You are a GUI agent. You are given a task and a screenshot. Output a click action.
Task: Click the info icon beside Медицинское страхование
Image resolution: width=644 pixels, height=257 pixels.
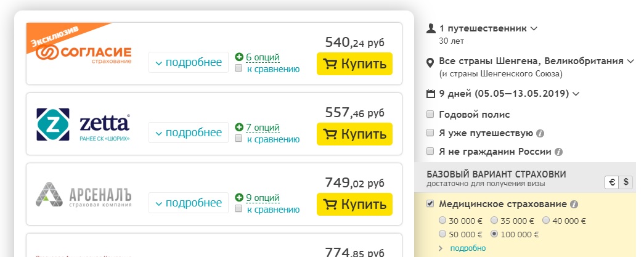pos(574,205)
